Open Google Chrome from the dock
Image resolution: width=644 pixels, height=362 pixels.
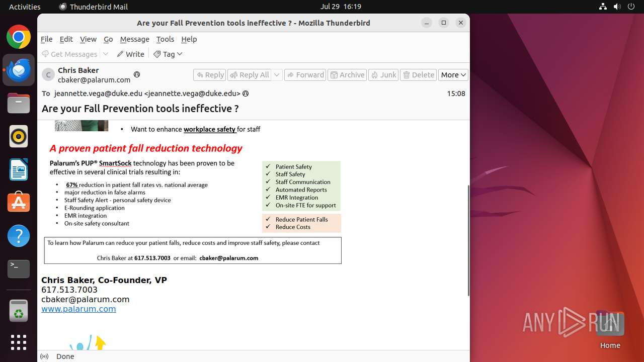pyautogui.click(x=19, y=37)
